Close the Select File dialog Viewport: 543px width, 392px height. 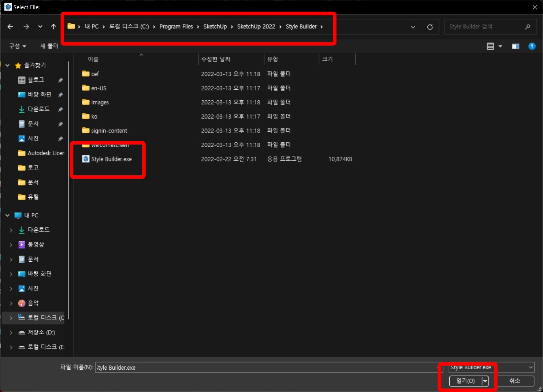[x=535, y=7]
